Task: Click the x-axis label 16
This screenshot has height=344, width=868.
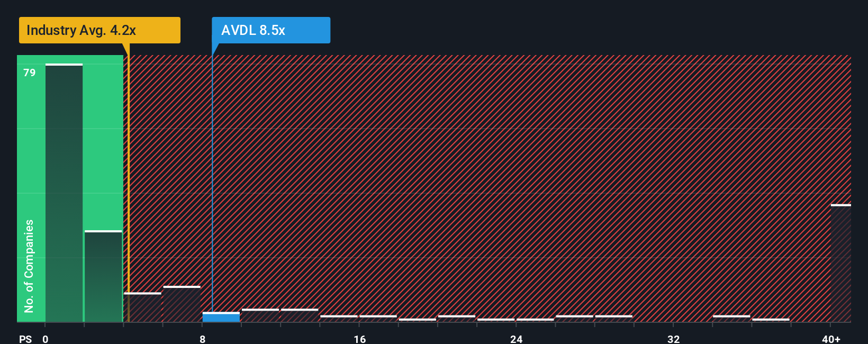Action: pos(360,339)
